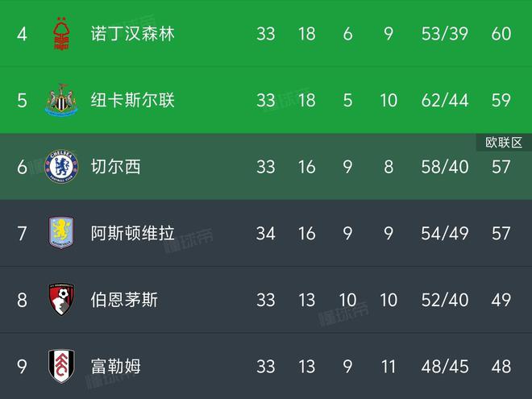Open team name 阿斯顿维拉
Image resolution: width=532 pixels, height=399 pixels.
pyautogui.click(x=132, y=233)
